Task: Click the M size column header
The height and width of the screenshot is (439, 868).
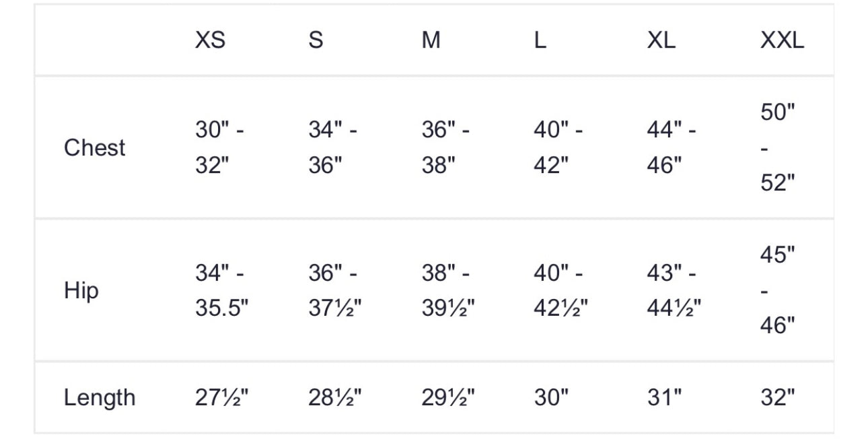Action: pyautogui.click(x=431, y=40)
